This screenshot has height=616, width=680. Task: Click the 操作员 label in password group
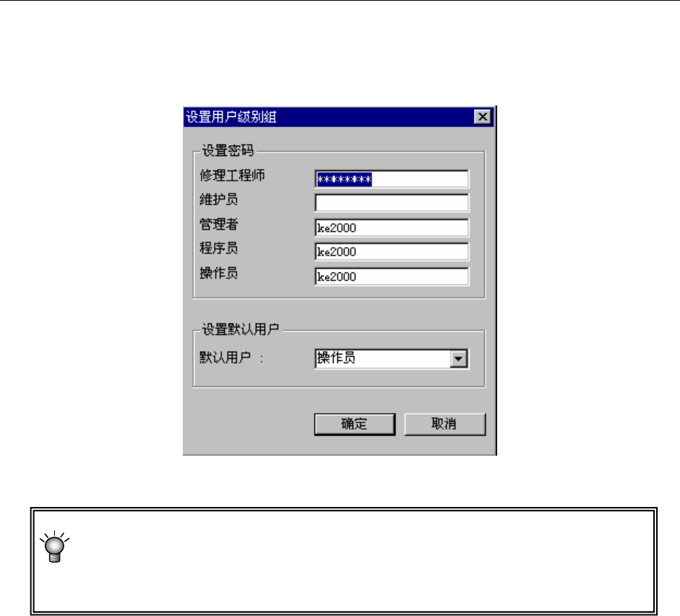218,273
